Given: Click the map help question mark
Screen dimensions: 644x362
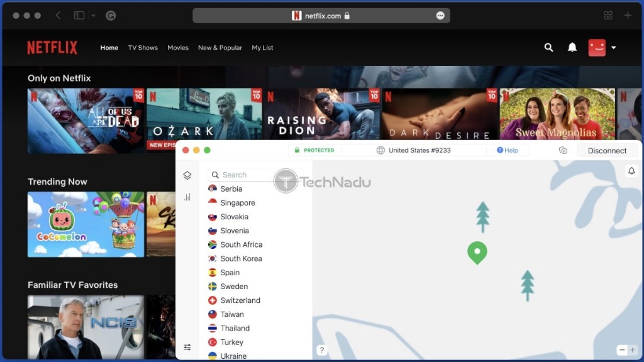Looking at the screenshot, I should click(x=322, y=349).
